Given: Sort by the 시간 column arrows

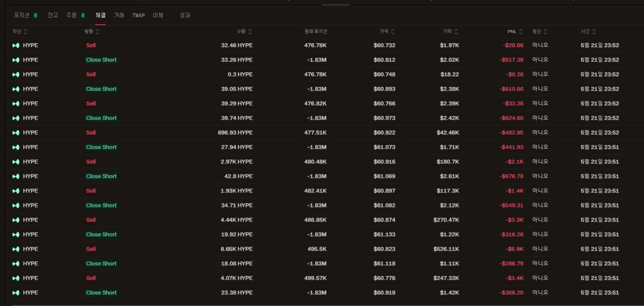Looking at the screenshot, I should point(594,32).
